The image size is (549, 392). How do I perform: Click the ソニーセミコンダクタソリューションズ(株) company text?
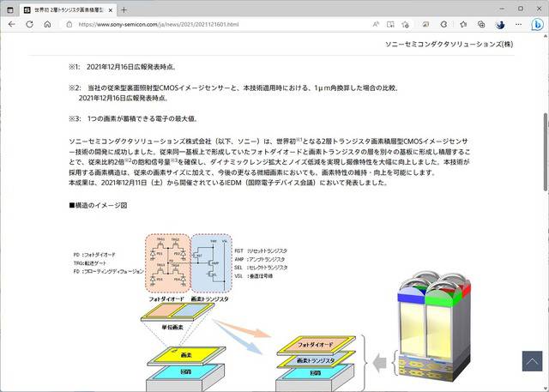(449, 44)
